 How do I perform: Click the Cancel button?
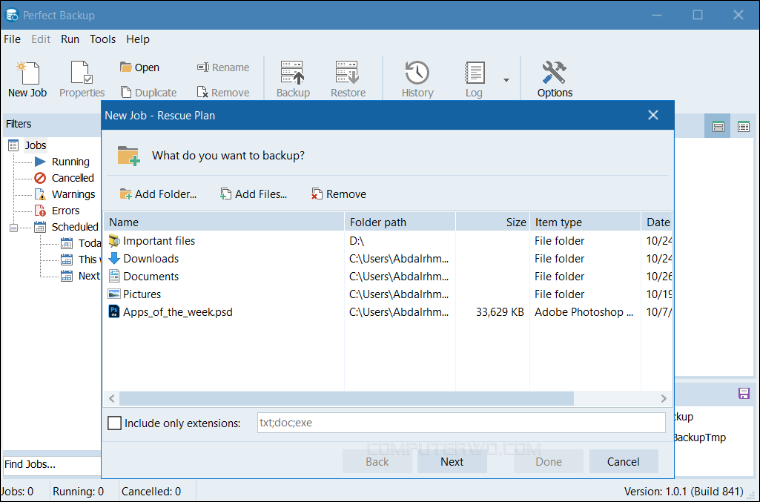(623, 462)
